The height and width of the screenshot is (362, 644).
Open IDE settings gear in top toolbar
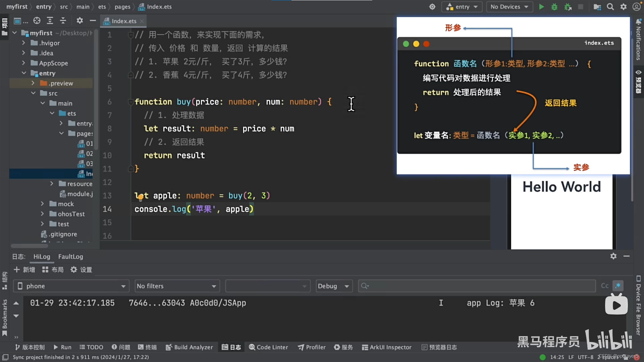click(624, 7)
